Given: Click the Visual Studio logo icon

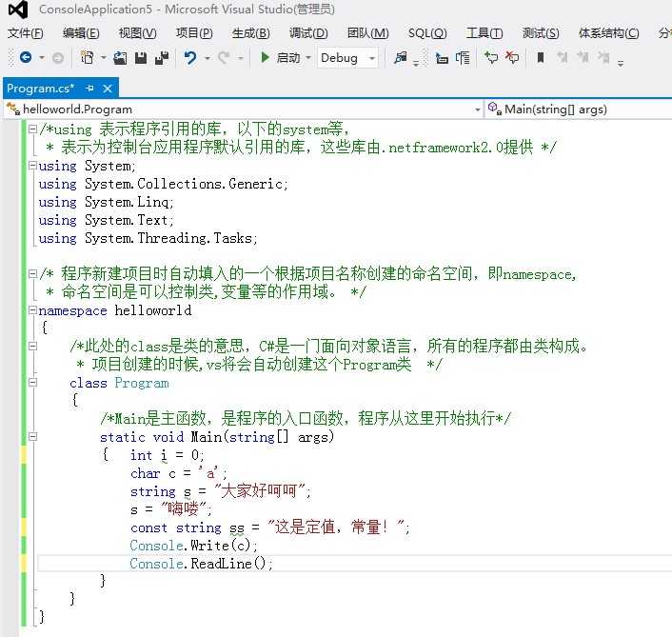Looking at the screenshot, I should click(18, 10).
